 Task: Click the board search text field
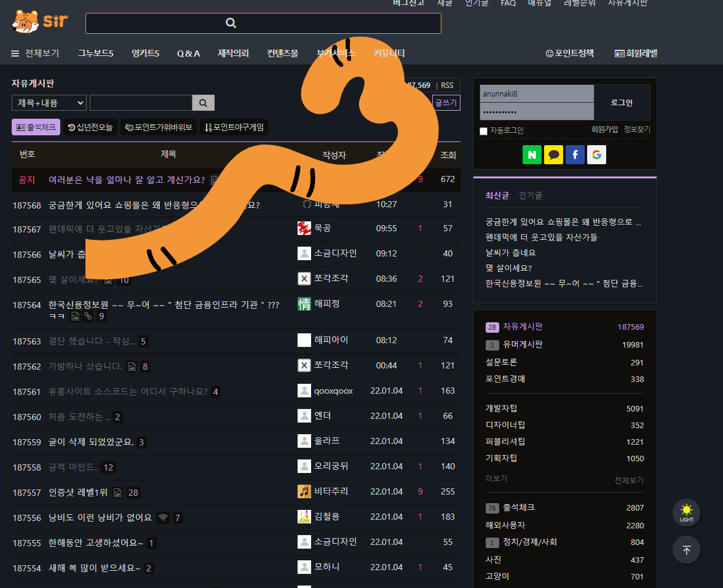[141, 103]
